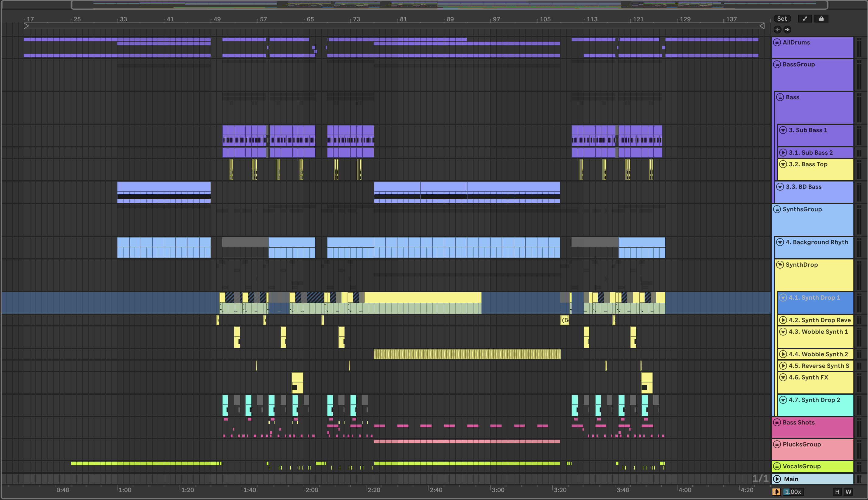Viewport: 868px width, 500px height.
Task: Jump to previous locator arrow
Action: 778,30
